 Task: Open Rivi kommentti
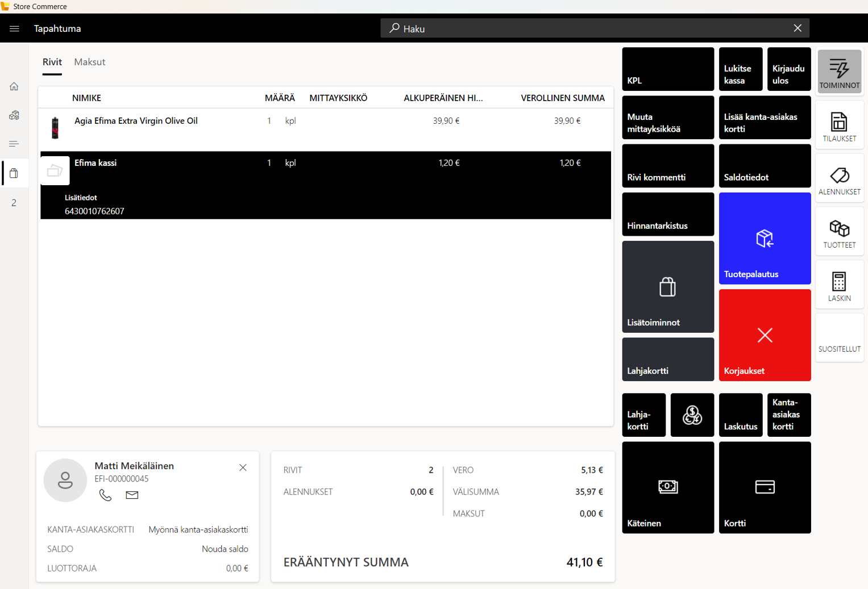668,165
